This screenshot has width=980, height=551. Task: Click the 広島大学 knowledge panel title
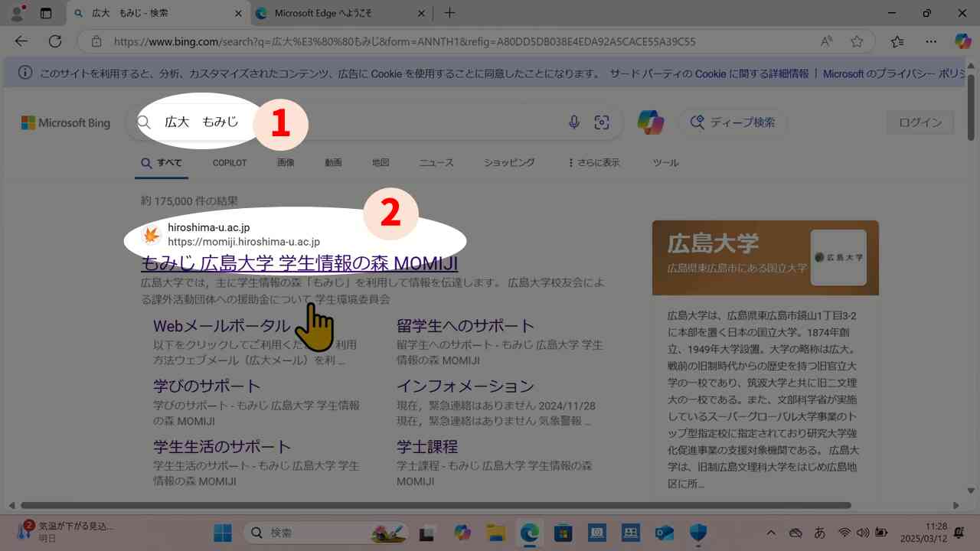tap(713, 243)
